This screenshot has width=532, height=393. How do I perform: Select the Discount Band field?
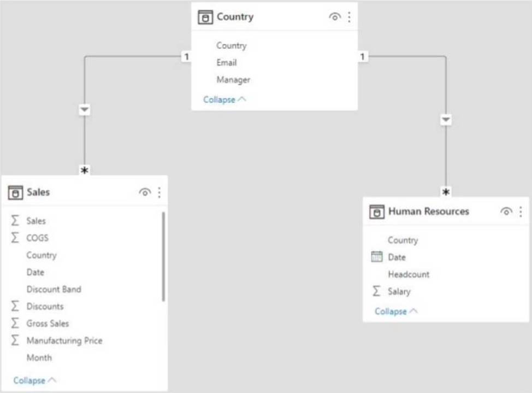coord(54,289)
